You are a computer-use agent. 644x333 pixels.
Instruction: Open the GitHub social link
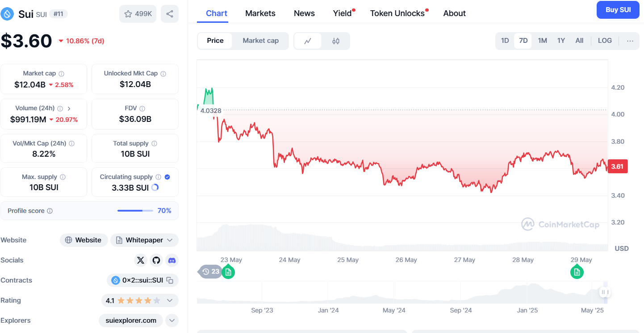[x=156, y=260]
